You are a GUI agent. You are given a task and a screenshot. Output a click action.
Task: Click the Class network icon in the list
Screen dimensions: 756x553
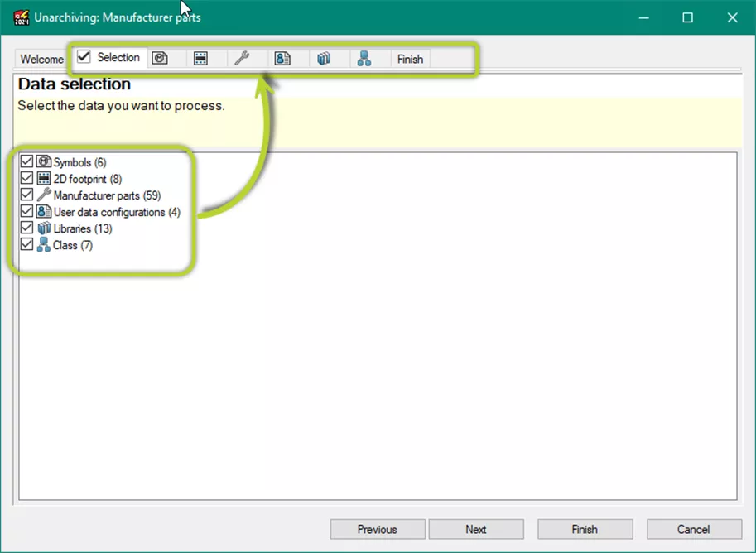pos(41,245)
